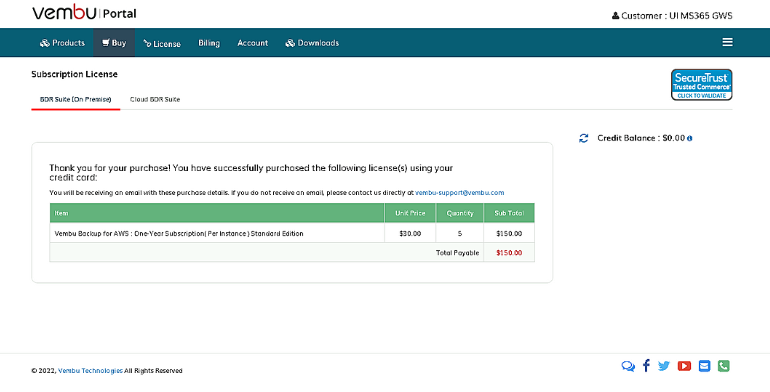Click the SecureTrust validation badge
Screen dimensions: 770x392
(x=701, y=84)
